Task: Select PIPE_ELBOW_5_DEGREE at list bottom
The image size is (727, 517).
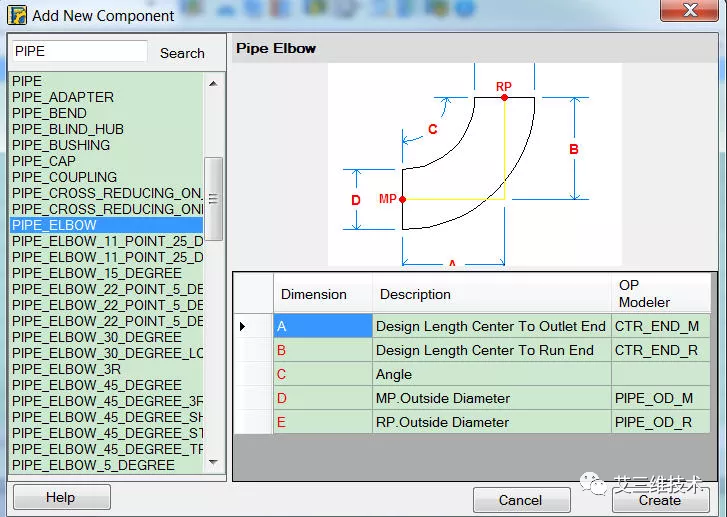Action: 93,465
